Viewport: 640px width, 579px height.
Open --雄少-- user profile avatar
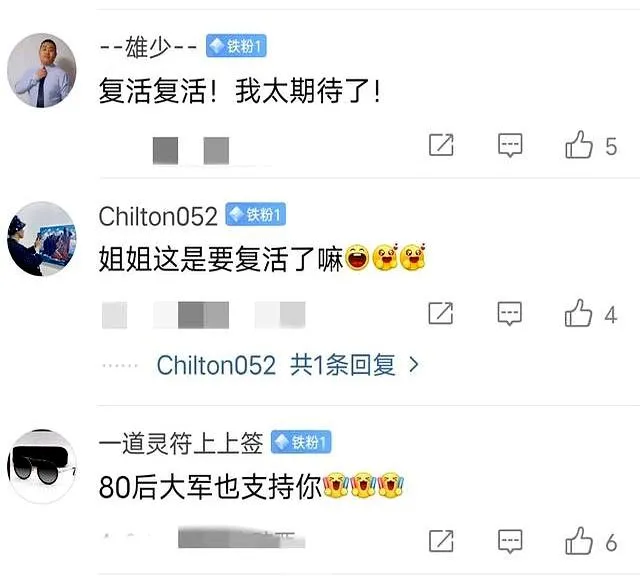42,70
